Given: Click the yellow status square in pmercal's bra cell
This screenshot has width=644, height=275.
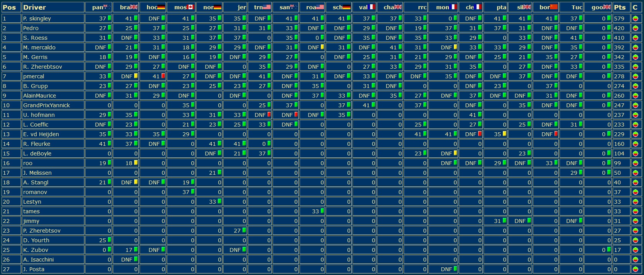Looking at the screenshot, I should (136, 76).
